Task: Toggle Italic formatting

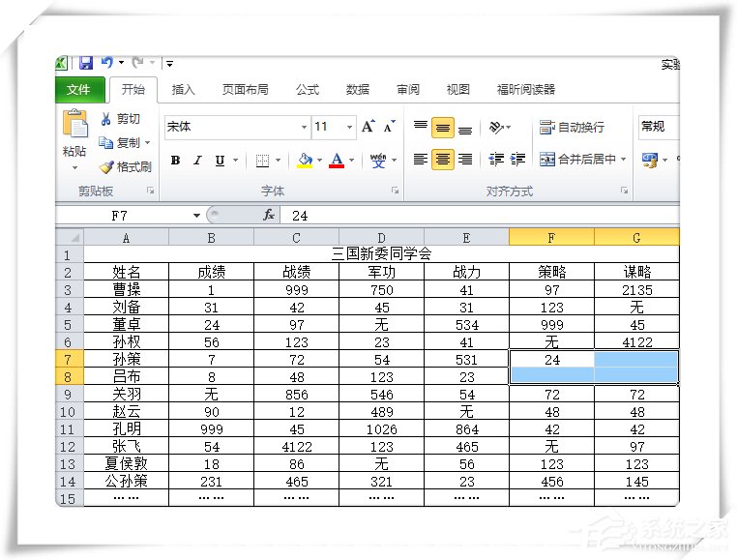Action: [197, 161]
